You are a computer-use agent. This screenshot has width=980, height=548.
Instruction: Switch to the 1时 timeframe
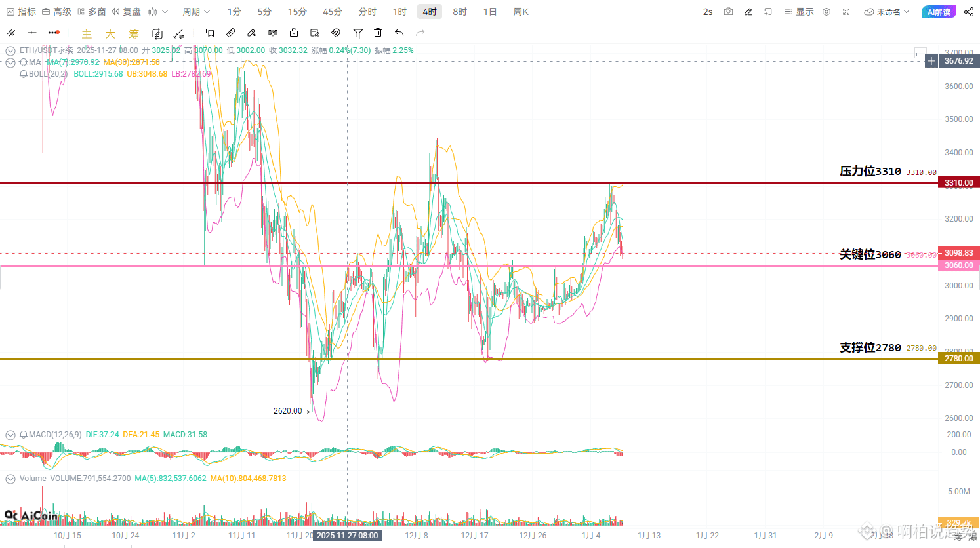pos(399,12)
